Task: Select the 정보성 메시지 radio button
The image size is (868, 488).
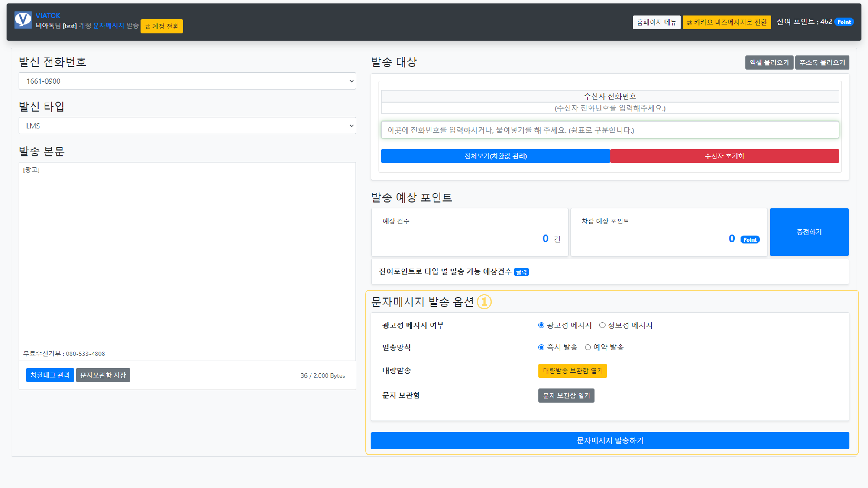Action: click(602, 325)
